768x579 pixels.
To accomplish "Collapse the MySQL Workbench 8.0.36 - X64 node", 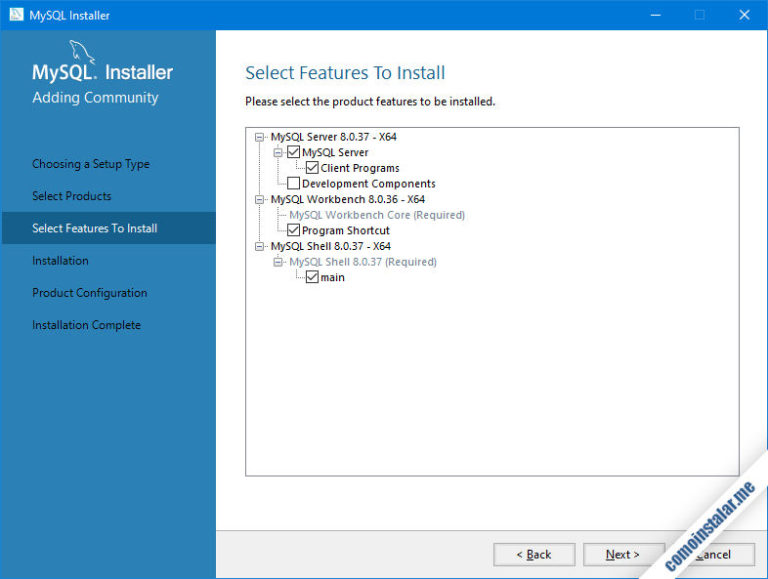I will point(260,199).
